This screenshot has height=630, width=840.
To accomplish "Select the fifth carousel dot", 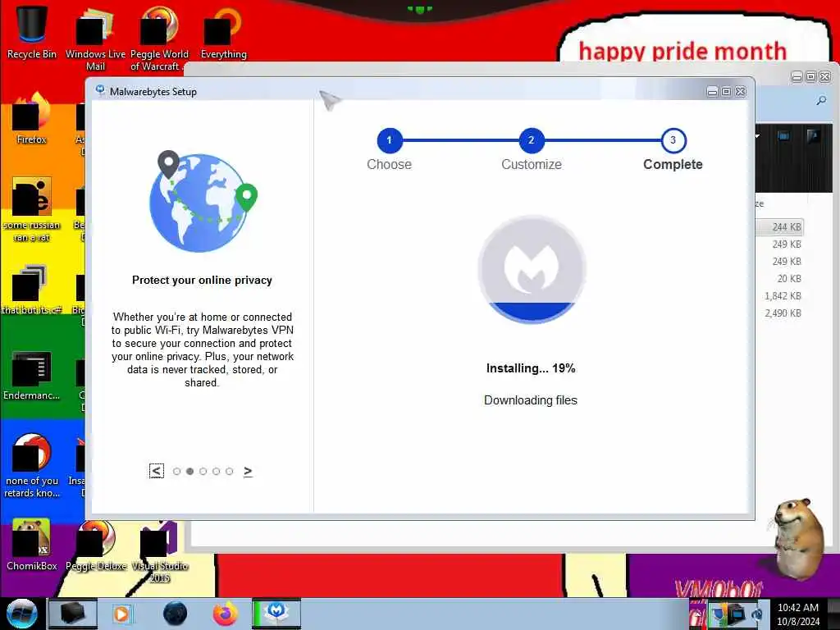I will pyautogui.click(x=230, y=472).
